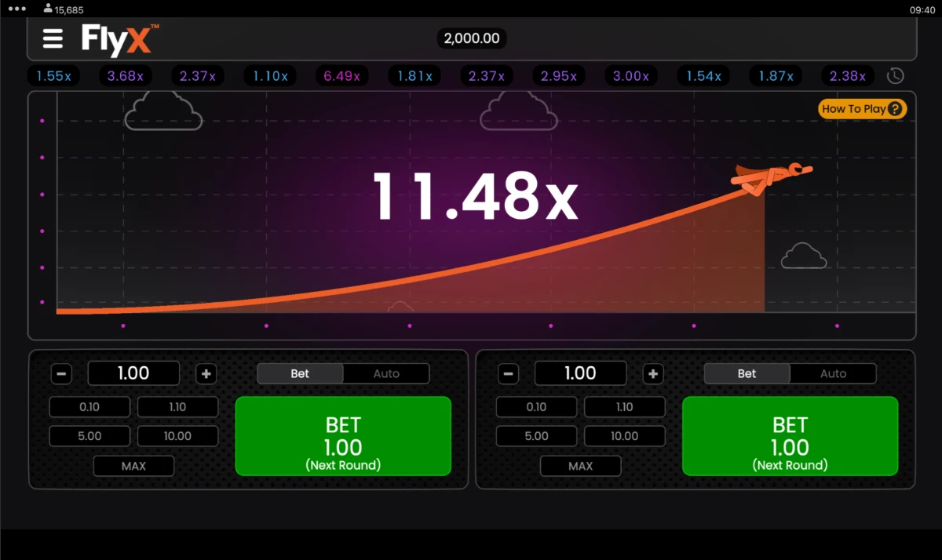Screen dimensions: 942x560
Task: Choose 1.10 preset in right panel
Action: [625, 407]
